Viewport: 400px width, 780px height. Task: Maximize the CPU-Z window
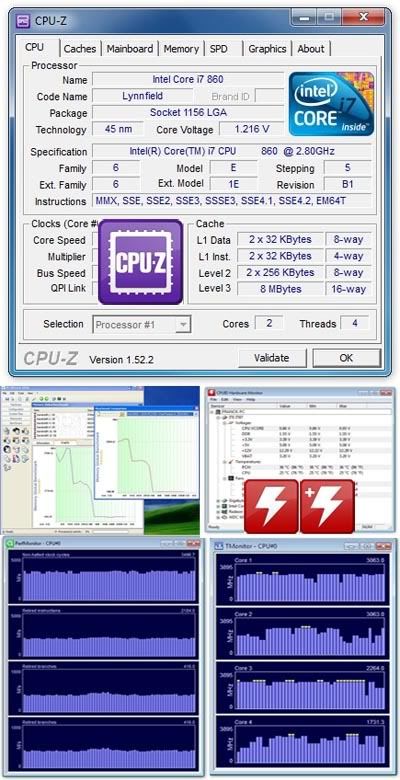click(x=329, y=18)
